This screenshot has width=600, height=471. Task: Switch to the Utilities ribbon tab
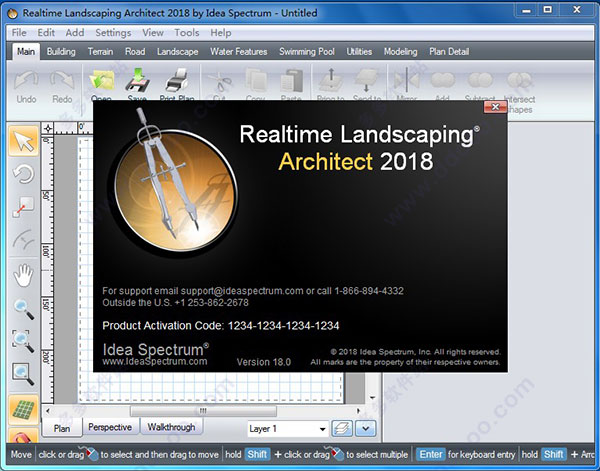(359, 52)
